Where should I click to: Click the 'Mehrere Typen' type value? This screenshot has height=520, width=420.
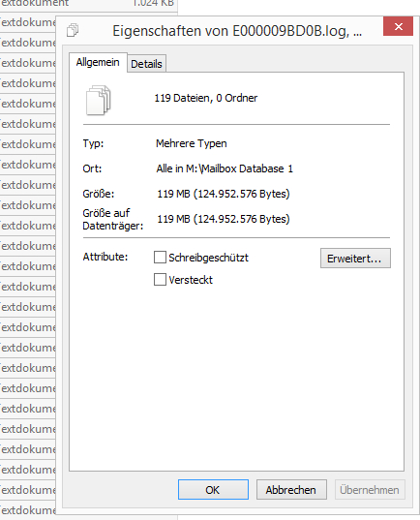(192, 143)
